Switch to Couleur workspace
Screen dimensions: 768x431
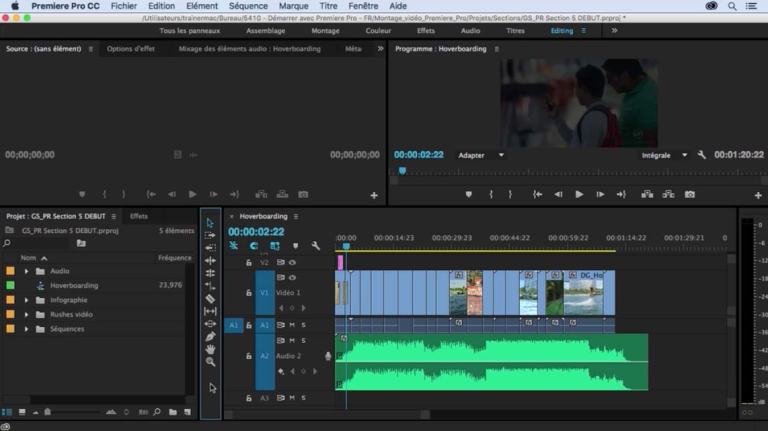[x=378, y=30]
